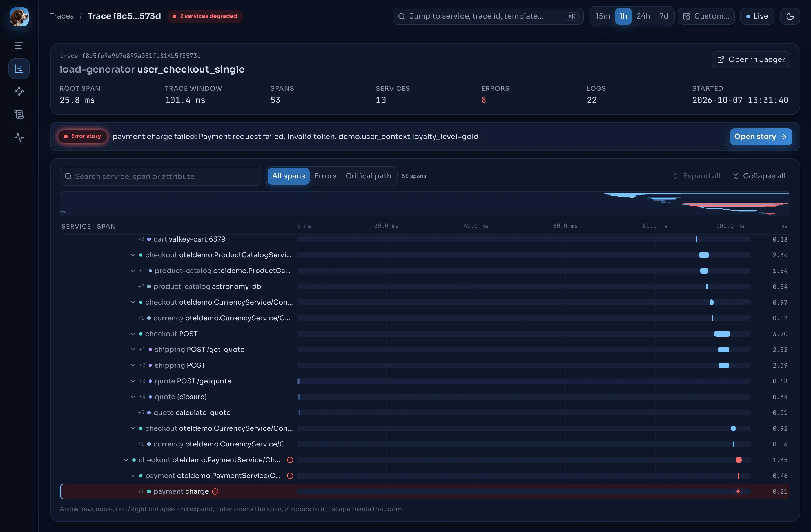811x532 pixels.
Task: Click error icon beside payment charge
Action: (x=215, y=491)
